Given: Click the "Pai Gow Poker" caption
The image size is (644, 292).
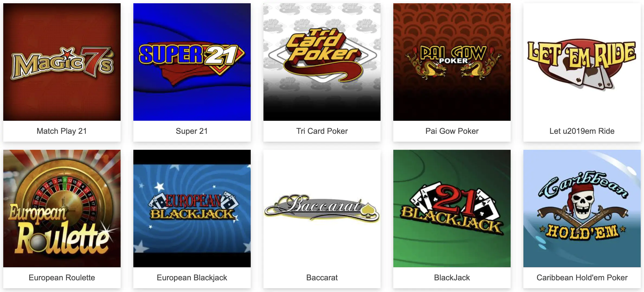Looking at the screenshot, I should click(x=452, y=131).
